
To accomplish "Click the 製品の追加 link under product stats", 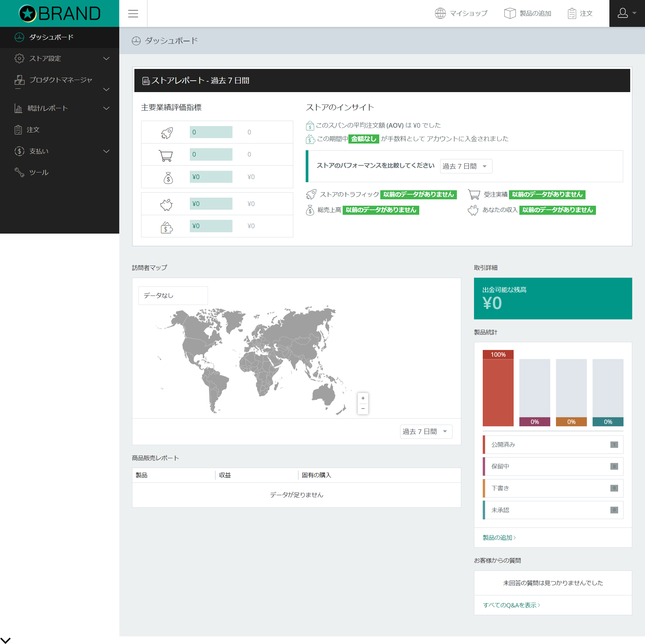I will (499, 537).
